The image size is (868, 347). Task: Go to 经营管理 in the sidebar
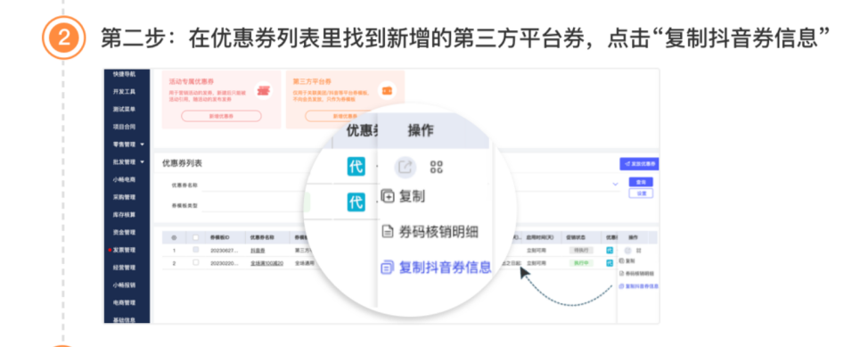124,268
